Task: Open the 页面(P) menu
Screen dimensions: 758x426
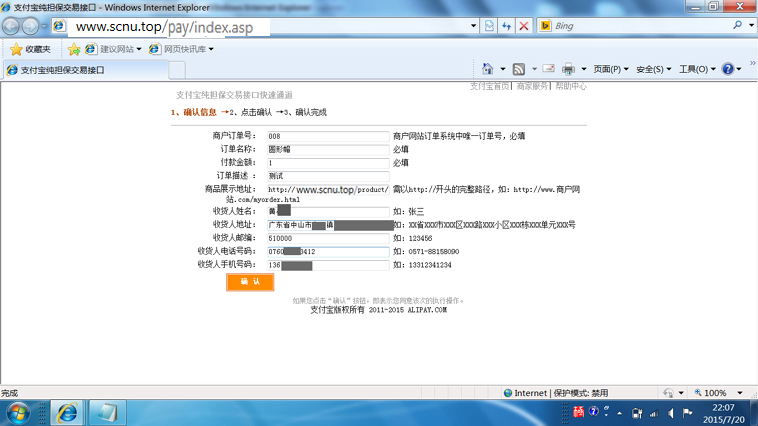Action: coord(611,69)
